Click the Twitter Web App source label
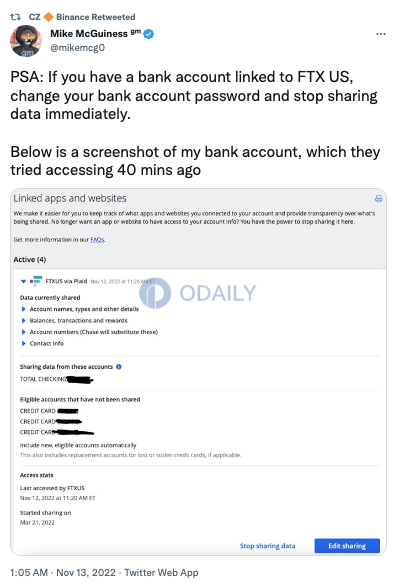Viewport: 396px width, 587px height. tap(161, 573)
